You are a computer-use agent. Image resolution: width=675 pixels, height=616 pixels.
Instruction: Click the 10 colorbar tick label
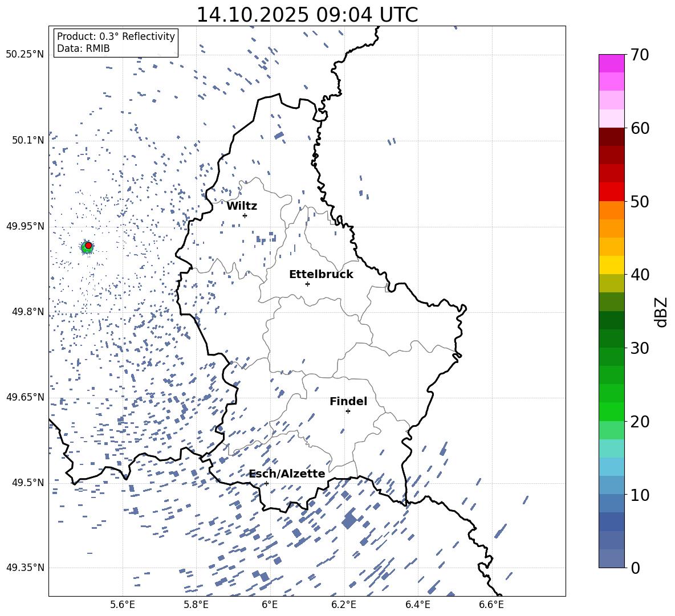tap(640, 495)
